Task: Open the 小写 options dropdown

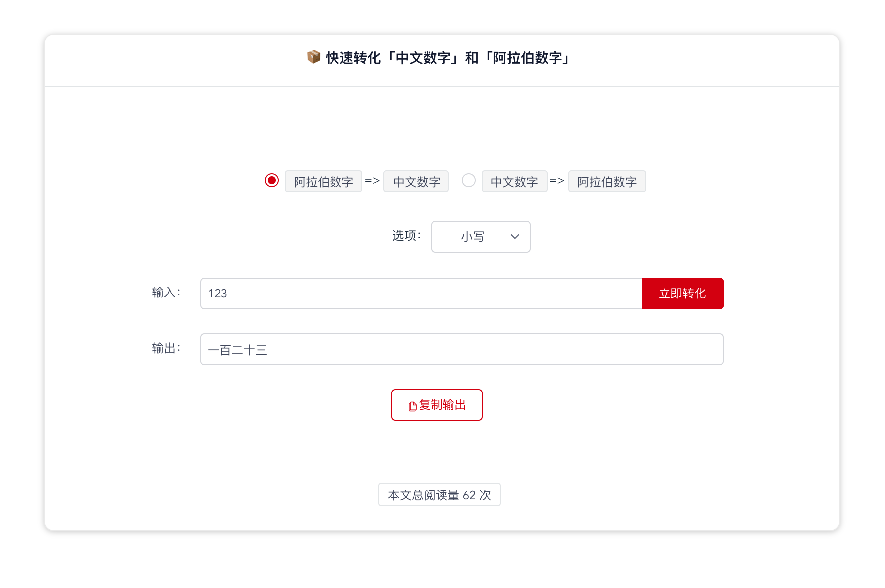Action: click(480, 237)
